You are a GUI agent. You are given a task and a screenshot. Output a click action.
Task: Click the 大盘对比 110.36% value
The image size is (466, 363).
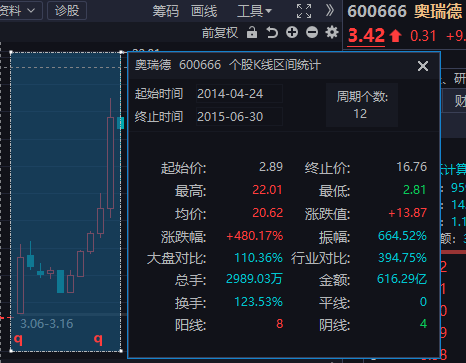(x=258, y=258)
